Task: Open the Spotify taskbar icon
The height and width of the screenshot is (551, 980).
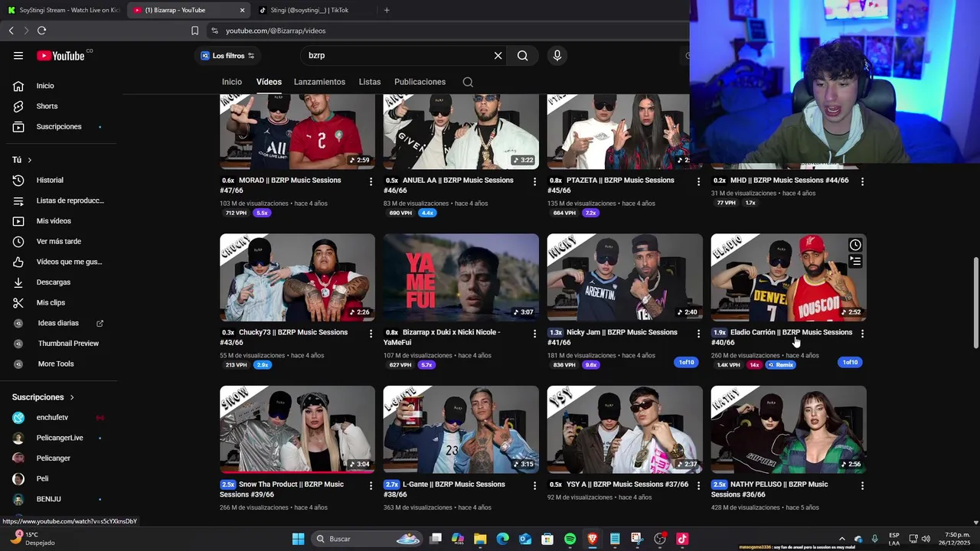Action: (570, 539)
